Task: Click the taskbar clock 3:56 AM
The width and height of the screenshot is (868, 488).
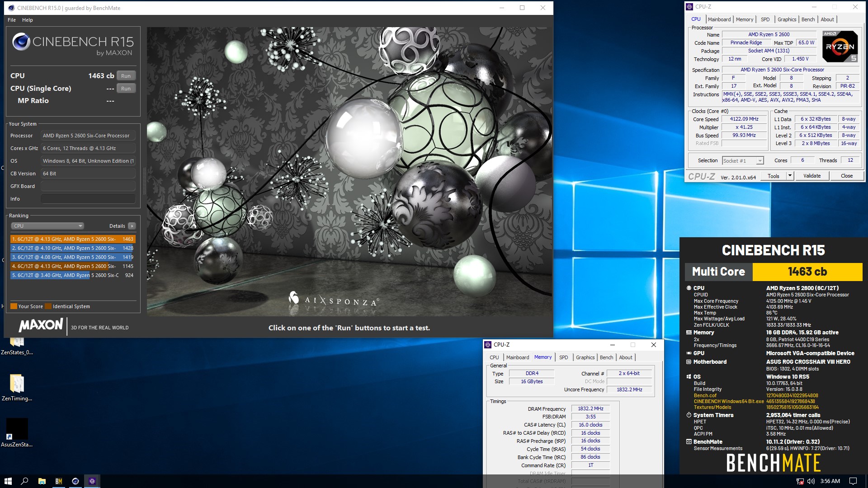Action: pyautogui.click(x=830, y=481)
